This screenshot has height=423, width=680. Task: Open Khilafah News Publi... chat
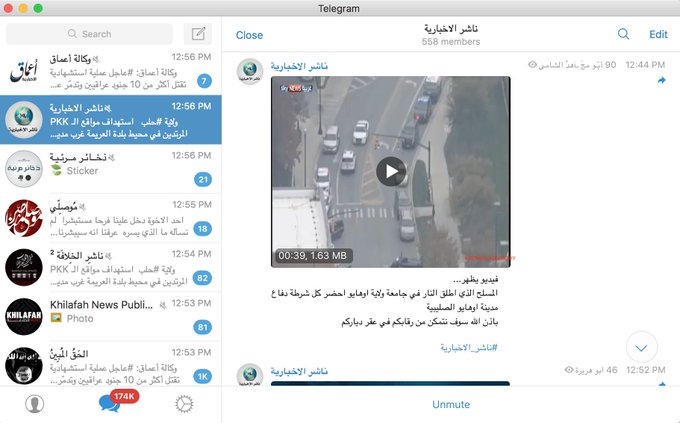111,316
